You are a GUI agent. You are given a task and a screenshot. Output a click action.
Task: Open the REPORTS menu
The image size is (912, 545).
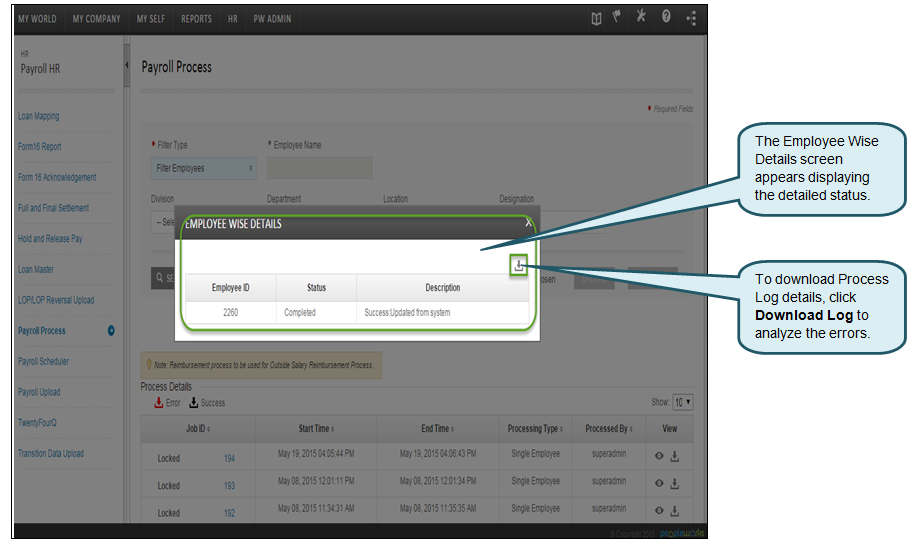coord(196,19)
